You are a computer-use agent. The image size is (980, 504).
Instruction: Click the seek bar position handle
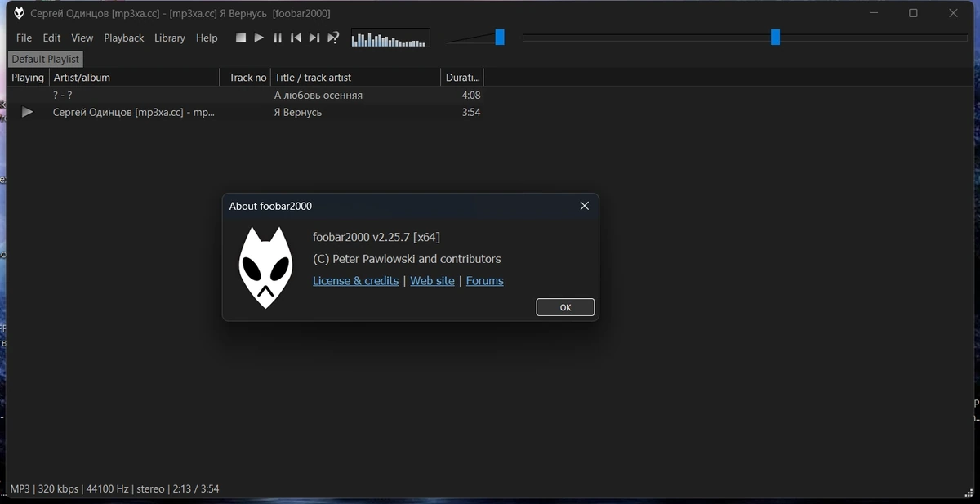[775, 37]
